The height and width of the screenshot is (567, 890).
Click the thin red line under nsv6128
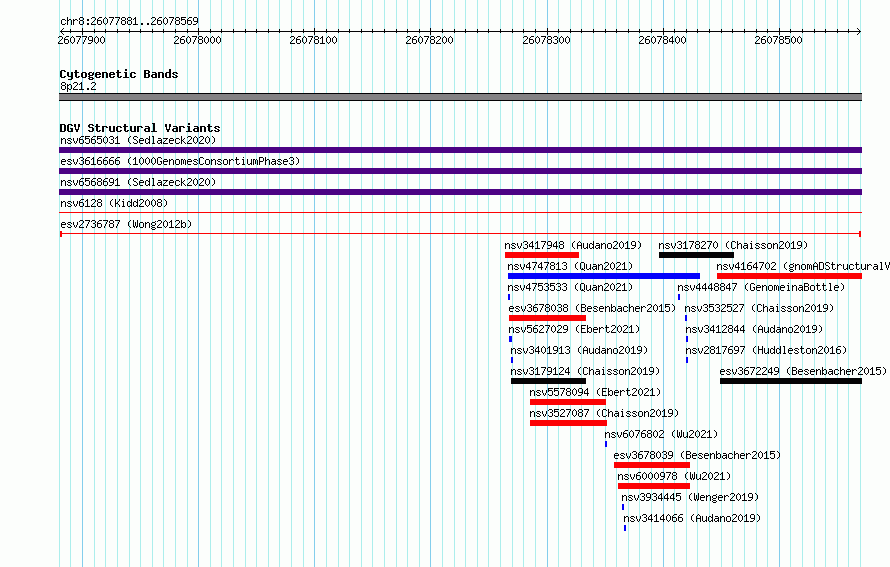tap(460, 213)
